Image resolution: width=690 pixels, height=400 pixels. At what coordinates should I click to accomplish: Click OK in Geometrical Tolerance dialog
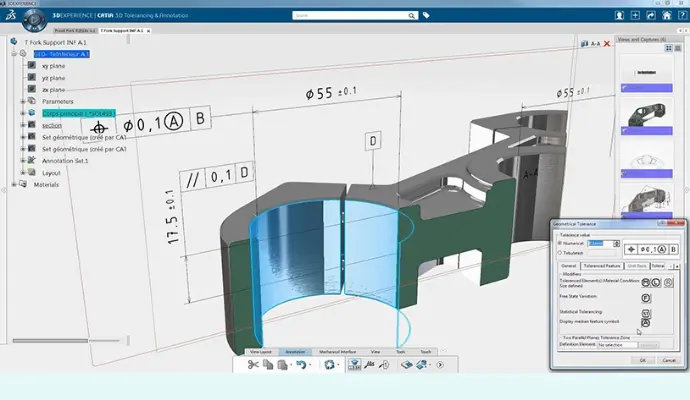point(642,360)
